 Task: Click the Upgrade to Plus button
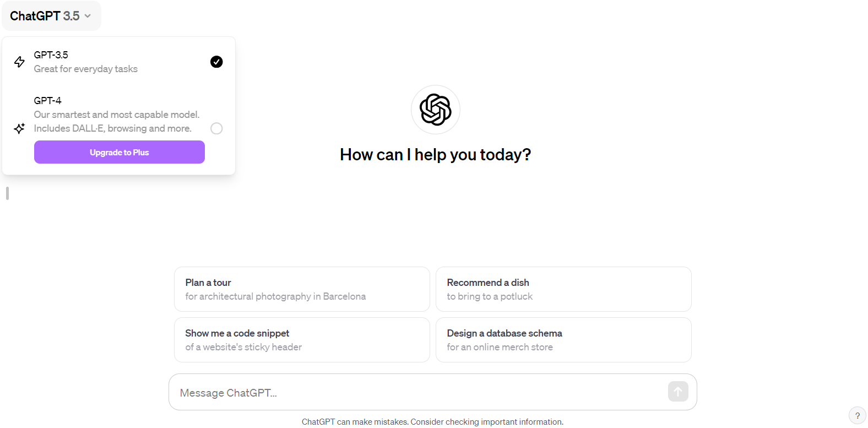[x=120, y=152]
